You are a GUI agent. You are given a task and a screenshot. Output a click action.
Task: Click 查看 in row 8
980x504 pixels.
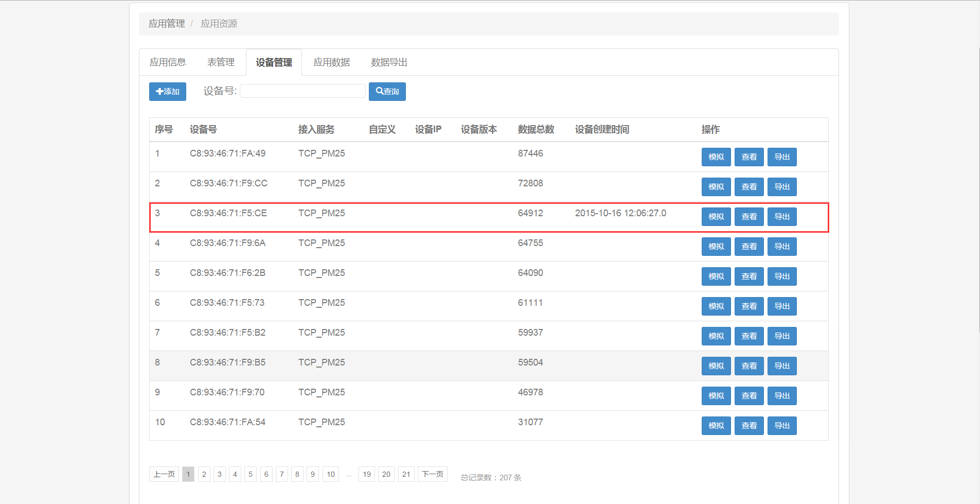click(x=749, y=366)
